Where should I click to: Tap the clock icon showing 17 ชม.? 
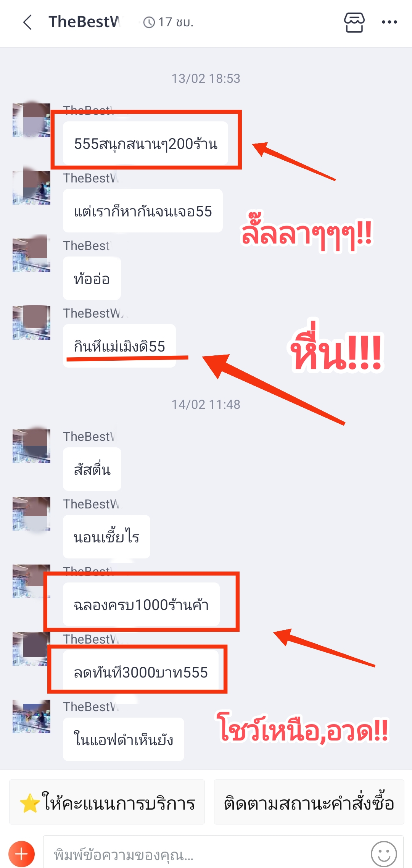[x=149, y=23]
